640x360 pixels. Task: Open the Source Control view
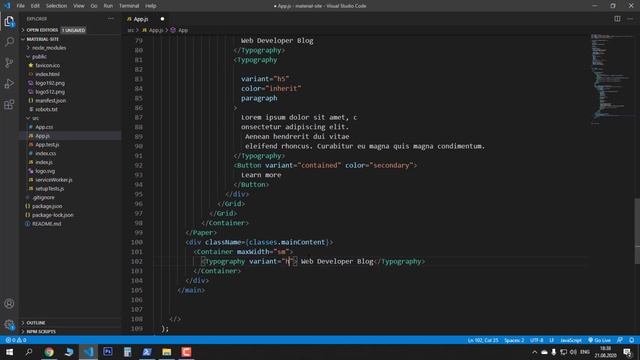click(9, 62)
